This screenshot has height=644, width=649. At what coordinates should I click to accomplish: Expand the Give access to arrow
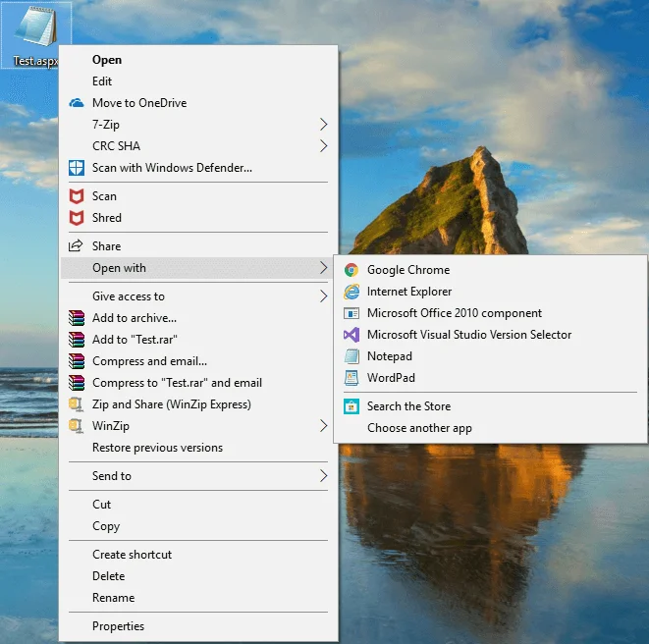324,295
